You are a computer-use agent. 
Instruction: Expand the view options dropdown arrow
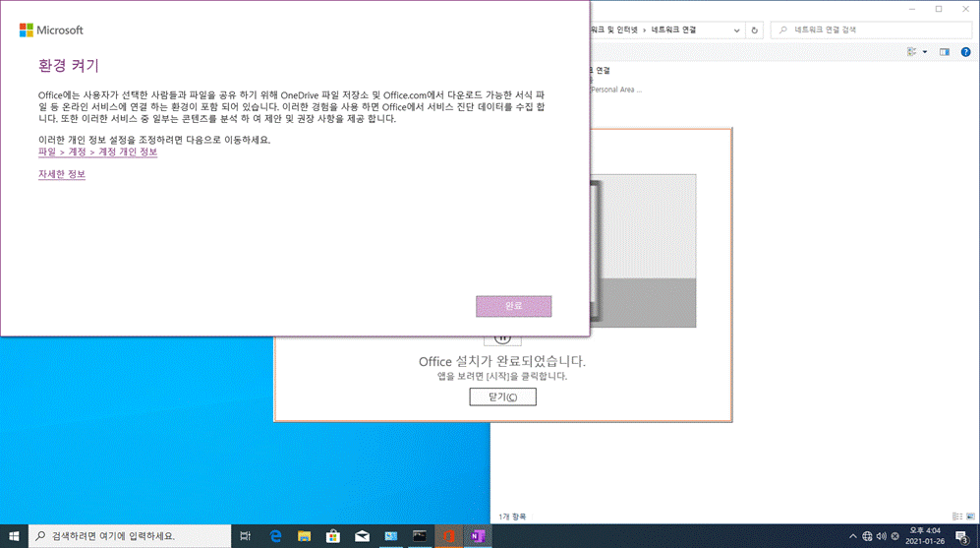coord(925,52)
